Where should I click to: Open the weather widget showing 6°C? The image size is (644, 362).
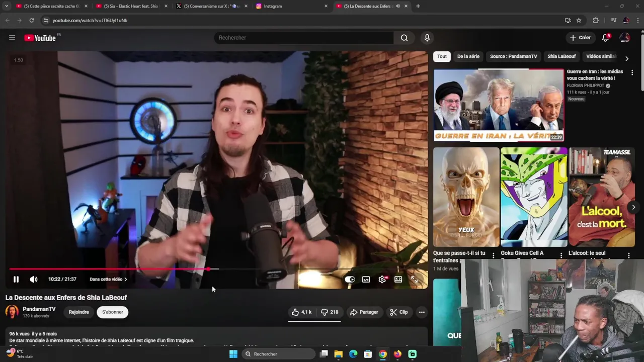tap(19, 354)
